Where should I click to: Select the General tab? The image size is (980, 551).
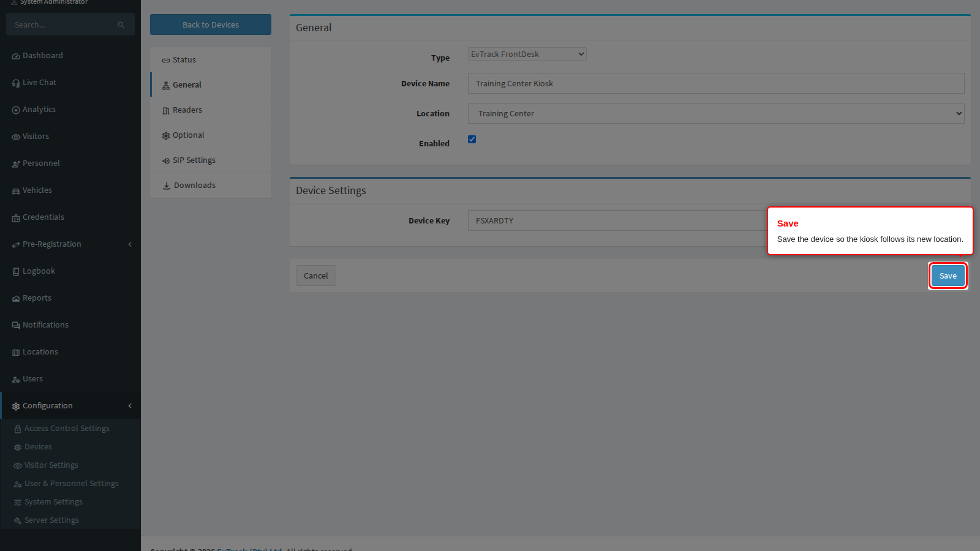211,85
